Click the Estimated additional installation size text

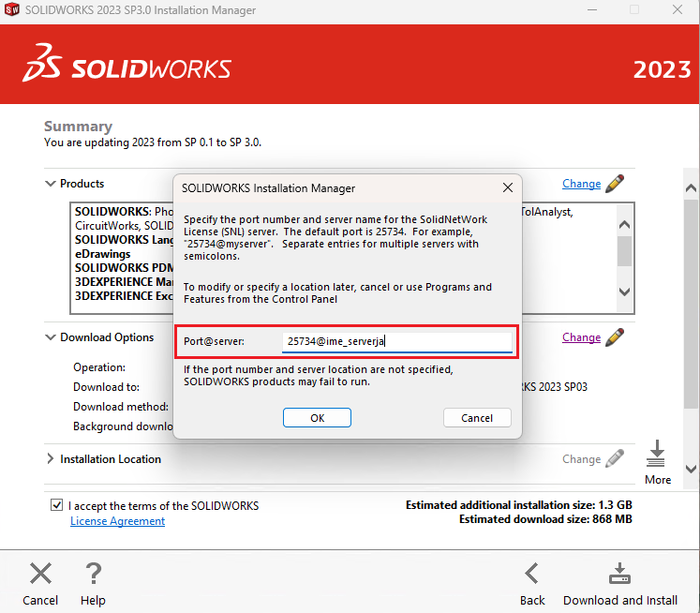pos(519,505)
